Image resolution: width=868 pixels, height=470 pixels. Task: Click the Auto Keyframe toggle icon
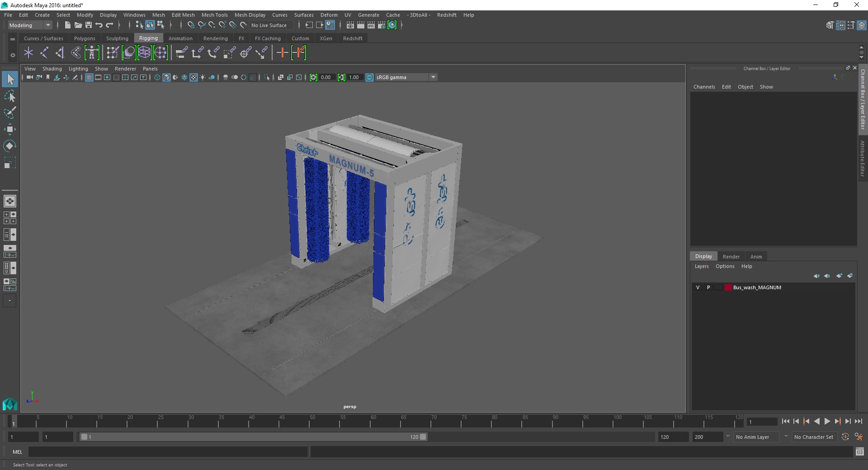[x=845, y=437]
